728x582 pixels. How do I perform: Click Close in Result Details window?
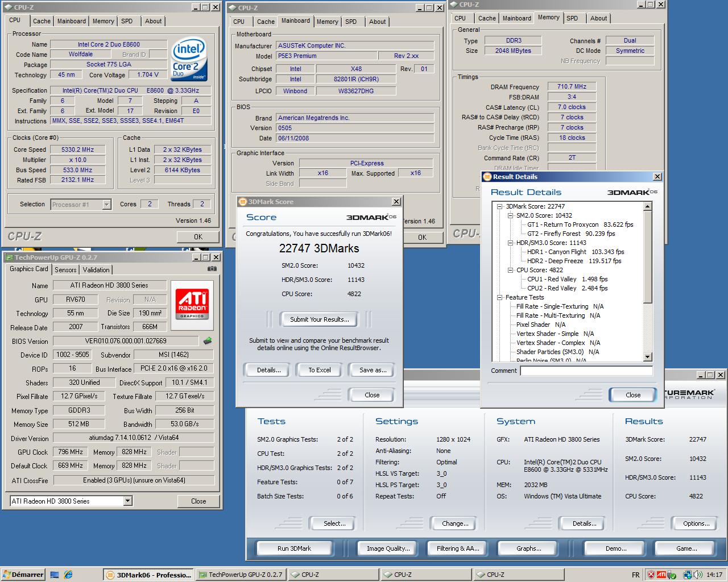(633, 395)
